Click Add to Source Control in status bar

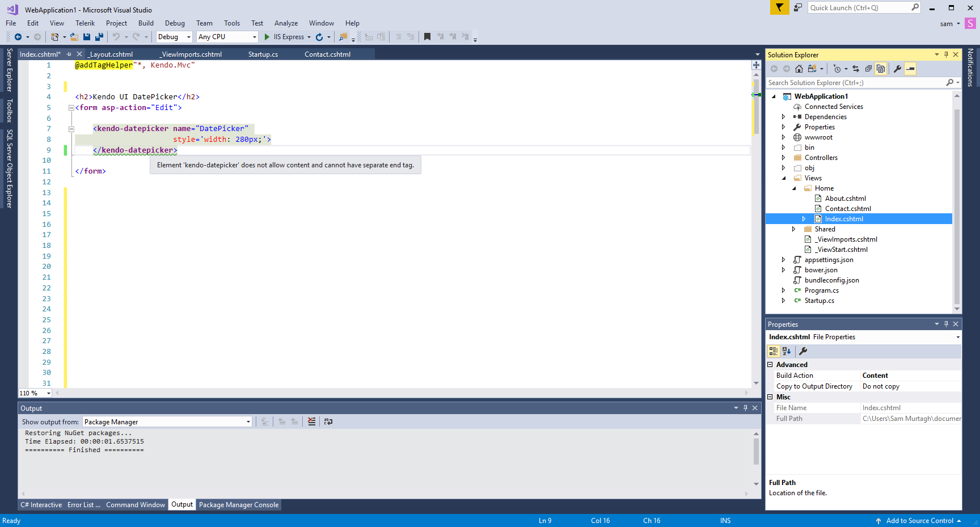coord(919,521)
